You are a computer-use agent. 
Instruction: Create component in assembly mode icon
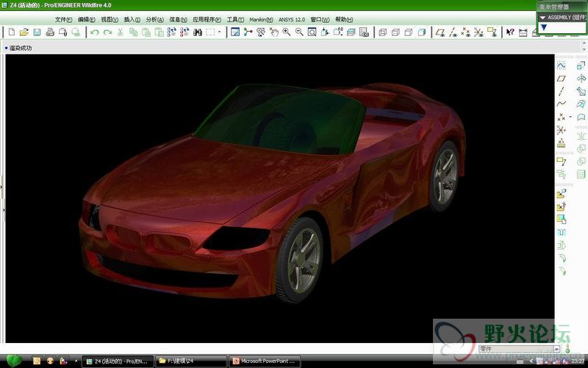561,207
